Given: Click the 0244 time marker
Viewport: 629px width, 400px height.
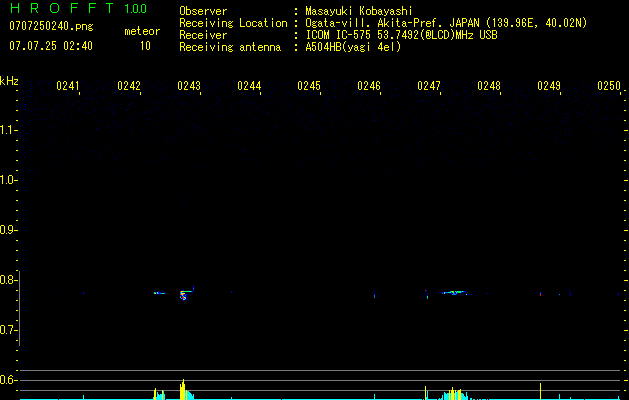Looking at the screenshot, I should pyautogui.click(x=249, y=86).
